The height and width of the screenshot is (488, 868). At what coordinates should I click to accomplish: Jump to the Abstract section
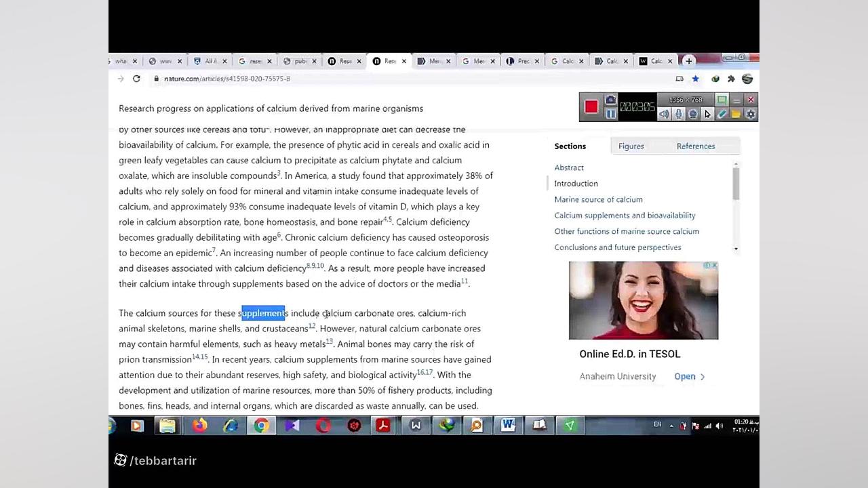click(x=569, y=167)
